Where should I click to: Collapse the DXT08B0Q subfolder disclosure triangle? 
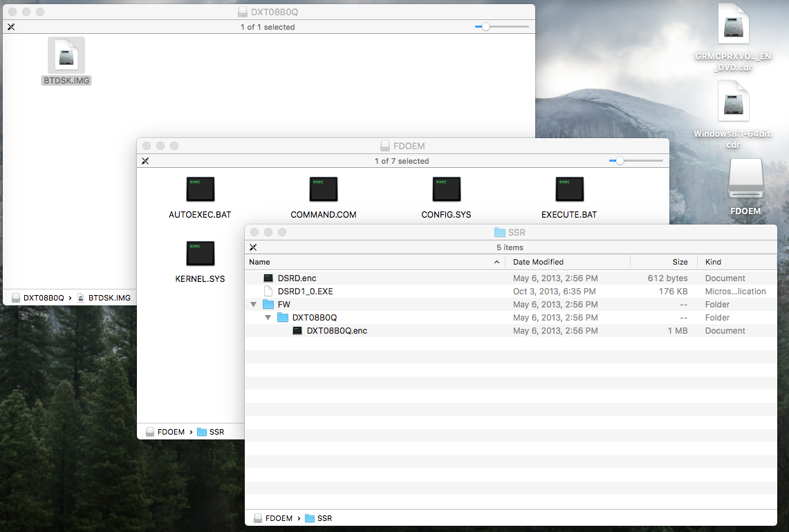[268, 317]
